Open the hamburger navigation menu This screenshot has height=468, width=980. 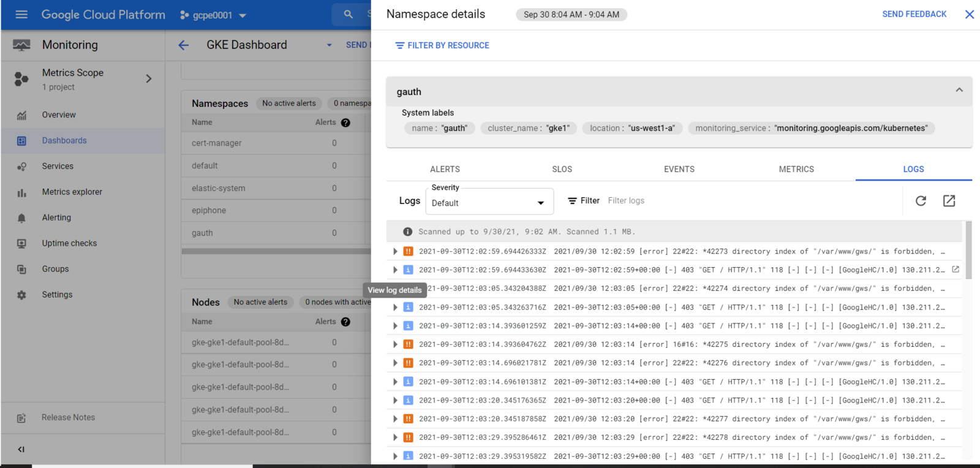pos(21,14)
